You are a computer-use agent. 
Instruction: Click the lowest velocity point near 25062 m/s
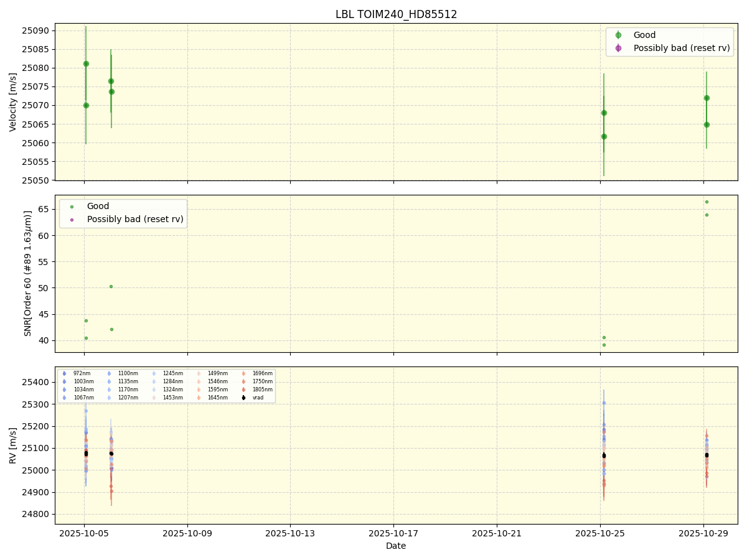point(604,136)
